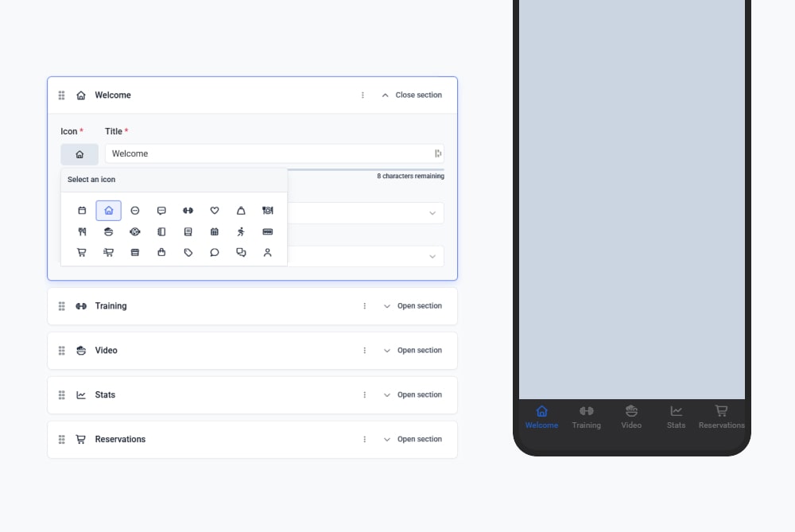Collapse the Welcome section with Close section
Screen dimensions: 795x532
click(x=412, y=95)
